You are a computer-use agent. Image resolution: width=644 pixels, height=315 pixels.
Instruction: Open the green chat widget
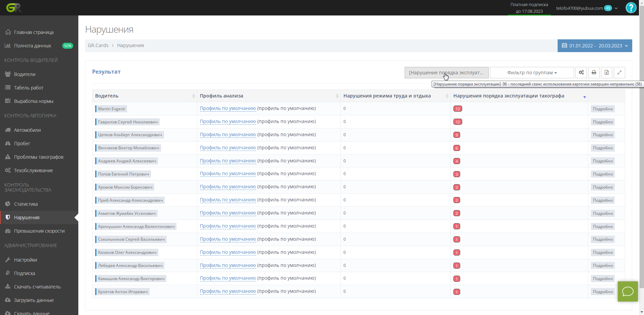click(628, 291)
